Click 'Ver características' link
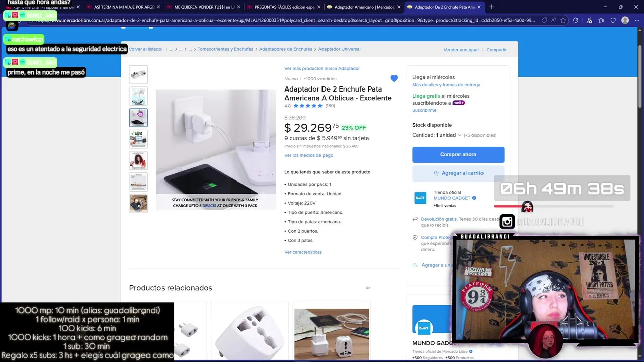 [x=303, y=252]
